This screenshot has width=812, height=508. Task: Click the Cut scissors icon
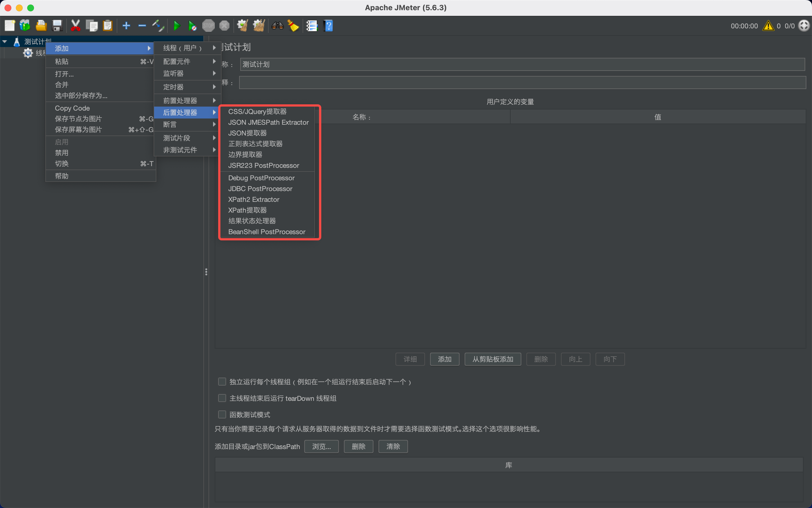coord(76,26)
